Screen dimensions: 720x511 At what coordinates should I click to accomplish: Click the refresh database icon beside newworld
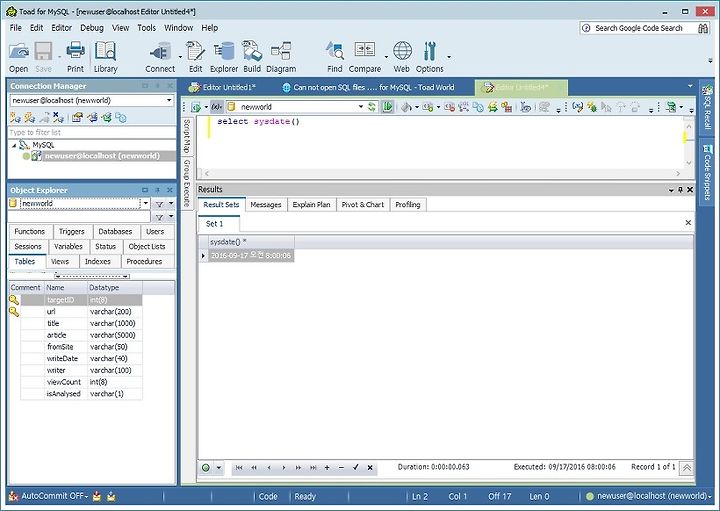[x=372, y=107]
